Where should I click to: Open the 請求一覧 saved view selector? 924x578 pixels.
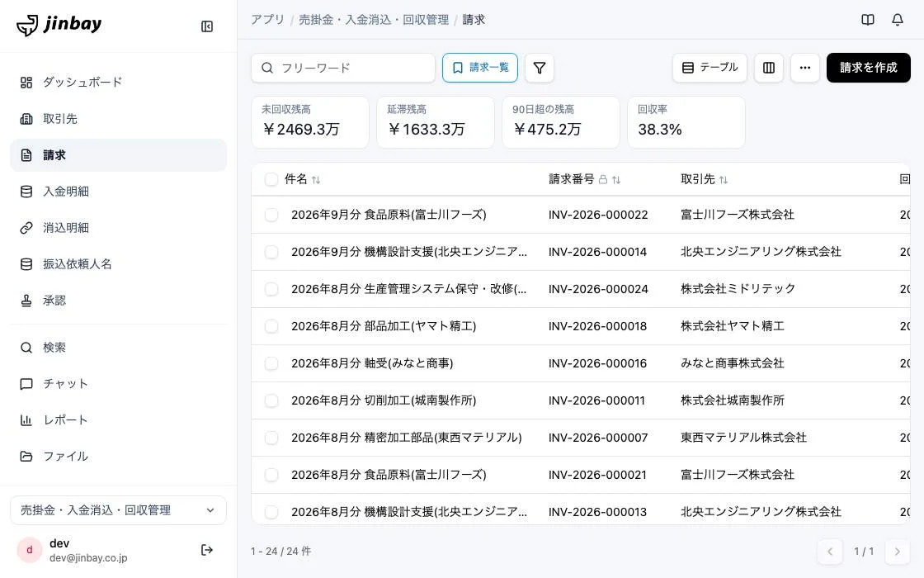coord(480,68)
